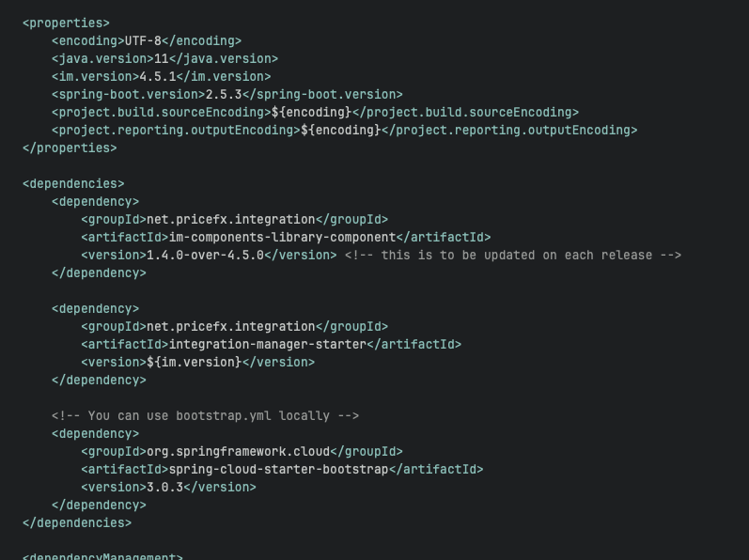The width and height of the screenshot is (749, 560).
Task: Click the version text 1.4.0-over-4.5.0
Action: click(204, 255)
